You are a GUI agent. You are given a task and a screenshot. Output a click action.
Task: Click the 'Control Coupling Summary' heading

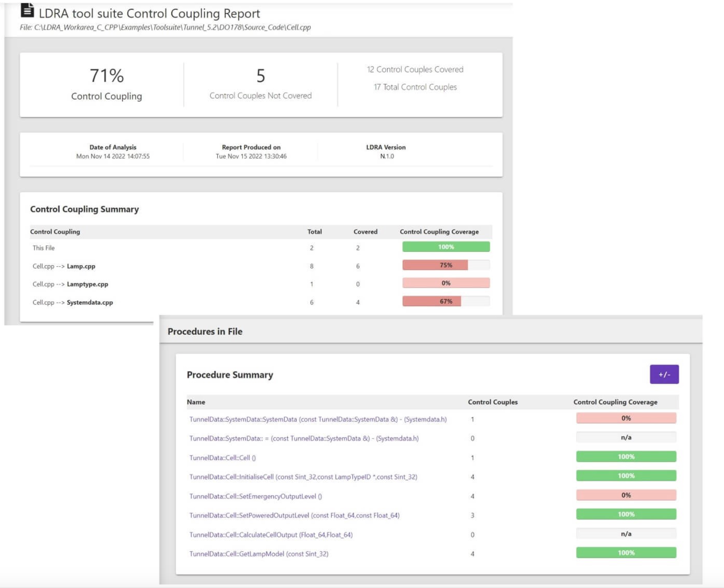click(x=84, y=209)
